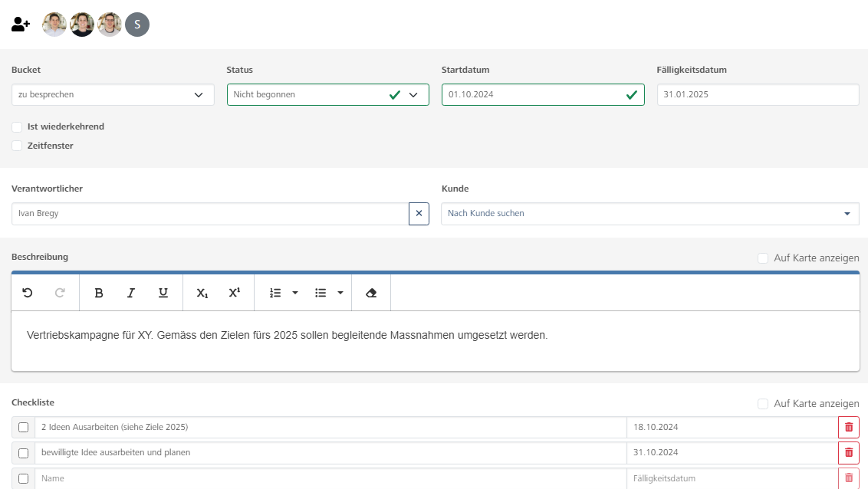Toggle bold formatting in the description

(99, 293)
